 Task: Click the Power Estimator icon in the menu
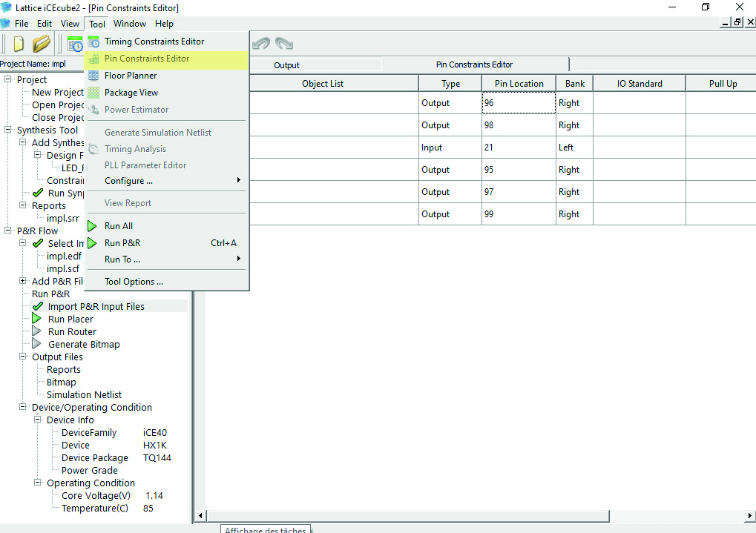(93, 110)
